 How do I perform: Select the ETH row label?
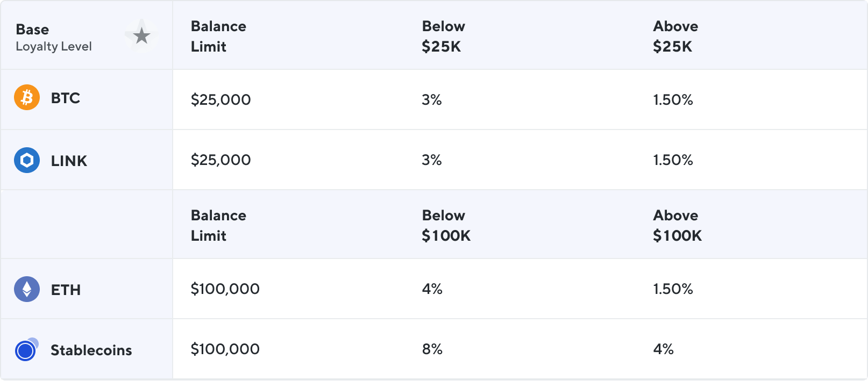(66, 290)
